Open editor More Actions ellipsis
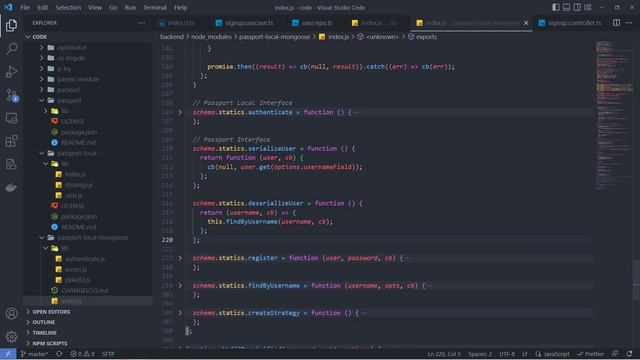The height and width of the screenshot is (360, 640). pyautogui.click(x=629, y=23)
